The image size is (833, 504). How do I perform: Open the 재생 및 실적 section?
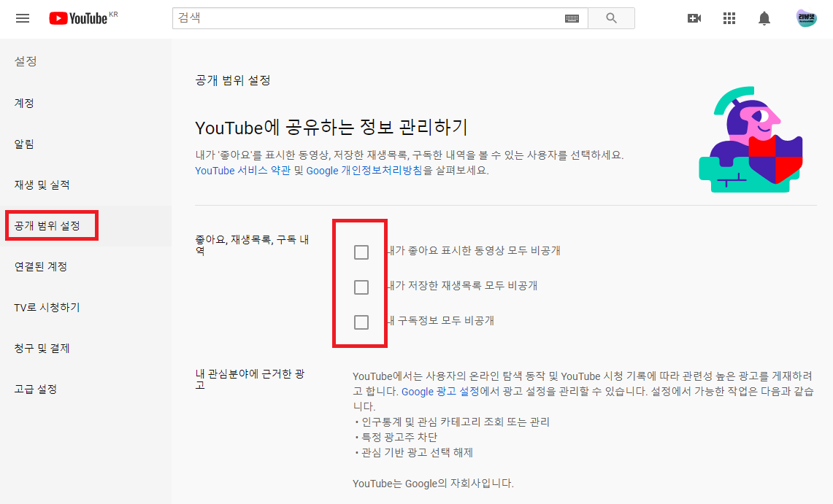pos(42,185)
